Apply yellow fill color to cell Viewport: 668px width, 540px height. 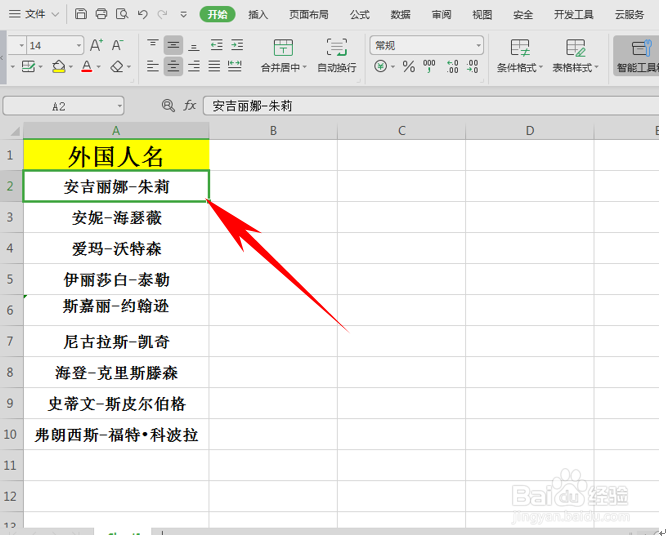[x=58, y=66]
